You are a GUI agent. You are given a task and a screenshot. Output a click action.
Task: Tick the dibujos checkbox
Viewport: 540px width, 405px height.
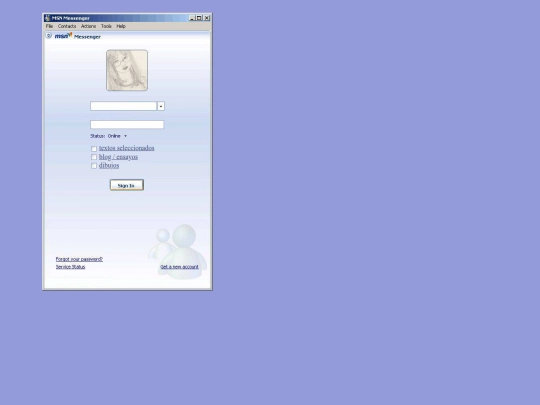click(94, 166)
